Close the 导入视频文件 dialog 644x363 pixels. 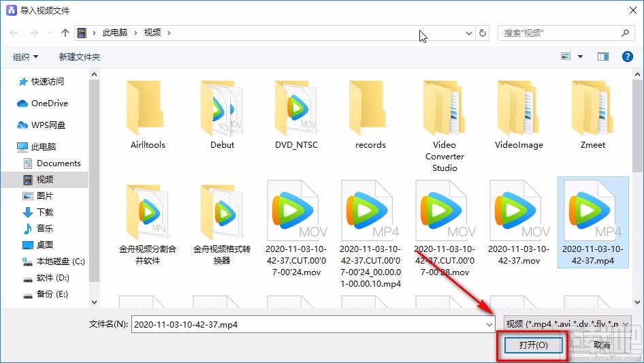(632, 10)
